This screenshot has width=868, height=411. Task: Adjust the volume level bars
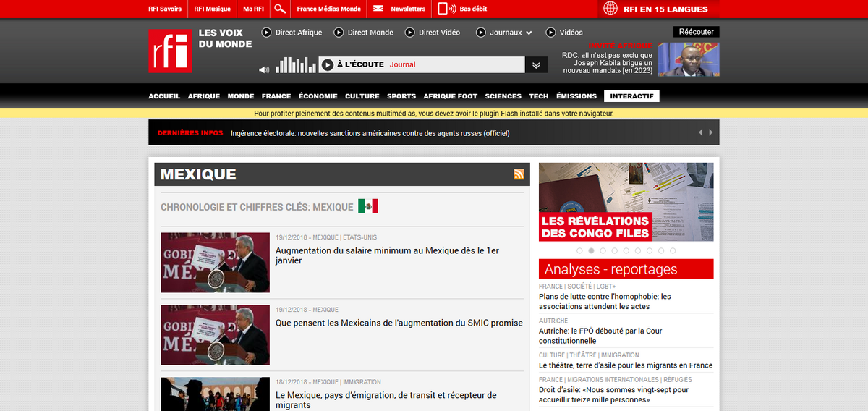[296, 65]
